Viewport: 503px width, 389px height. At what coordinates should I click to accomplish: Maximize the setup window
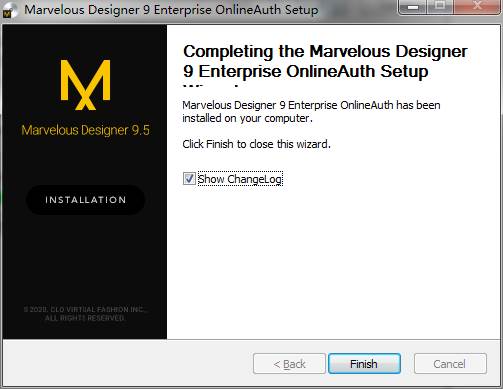(440, 7)
